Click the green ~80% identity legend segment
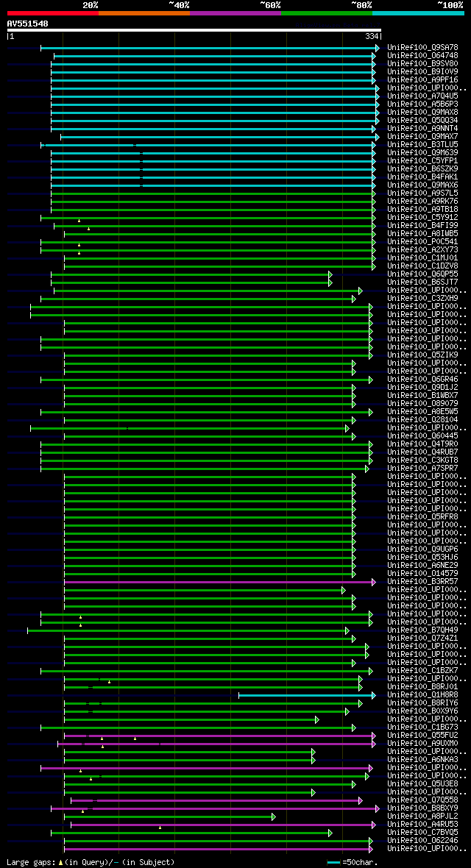 [x=327, y=13]
